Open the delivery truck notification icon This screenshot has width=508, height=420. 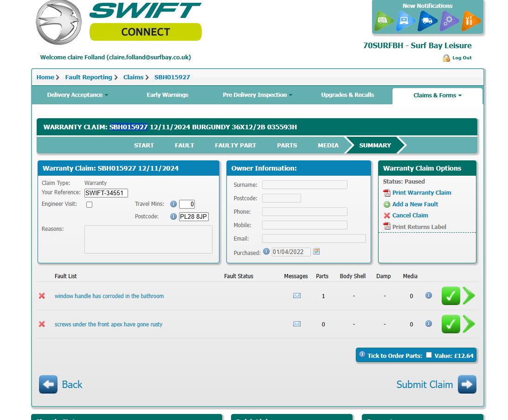click(x=427, y=21)
